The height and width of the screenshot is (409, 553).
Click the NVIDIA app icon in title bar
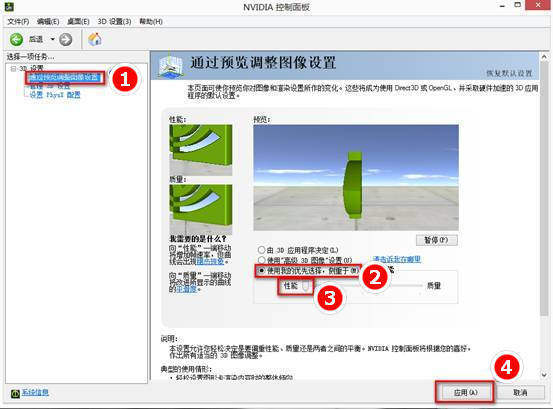[x=9, y=6]
